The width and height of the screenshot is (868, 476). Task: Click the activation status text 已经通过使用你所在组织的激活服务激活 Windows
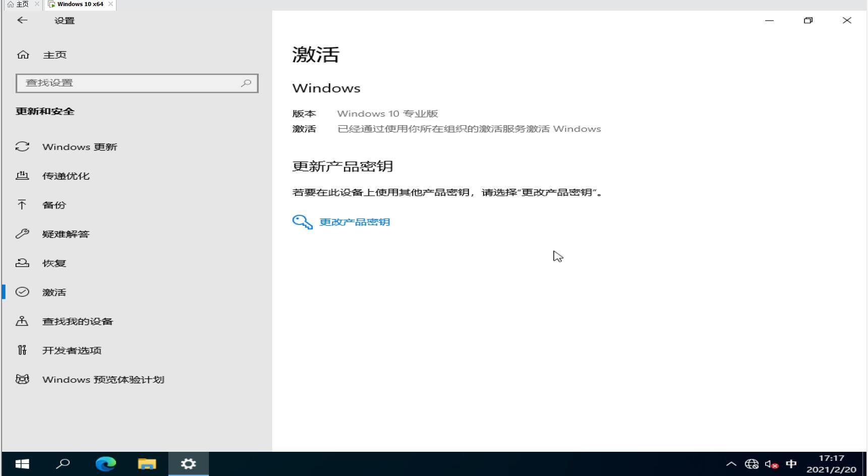[x=469, y=129]
